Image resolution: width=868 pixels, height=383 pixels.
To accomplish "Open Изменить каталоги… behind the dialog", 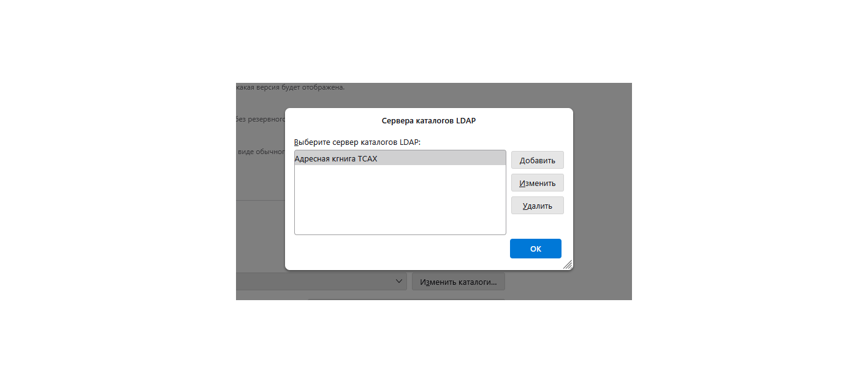I will [x=458, y=282].
